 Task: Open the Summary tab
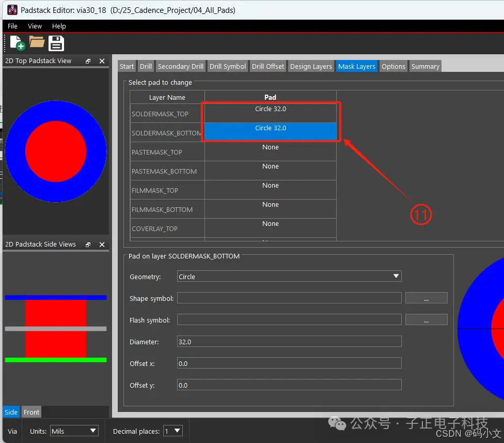coord(425,66)
